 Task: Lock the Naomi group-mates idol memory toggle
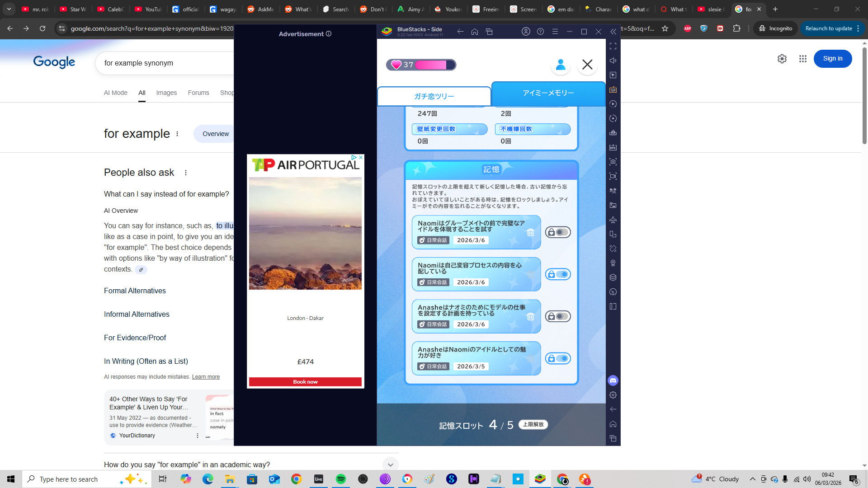click(x=558, y=232)
